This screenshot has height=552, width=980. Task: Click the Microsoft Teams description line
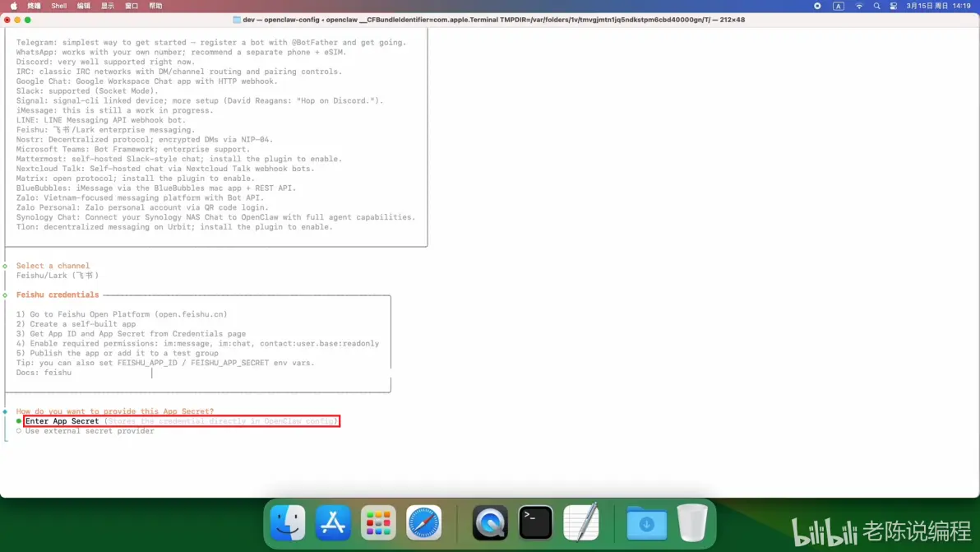coord(133,150)
